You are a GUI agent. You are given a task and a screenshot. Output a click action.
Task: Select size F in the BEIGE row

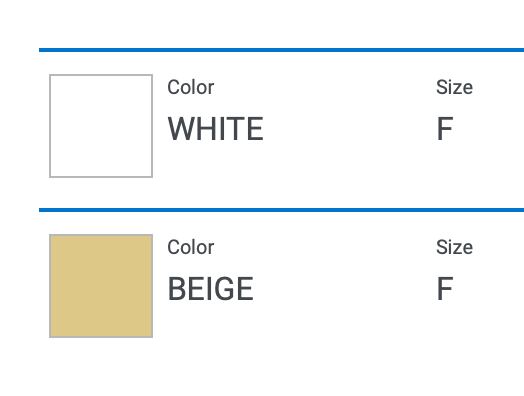[445, 289]
